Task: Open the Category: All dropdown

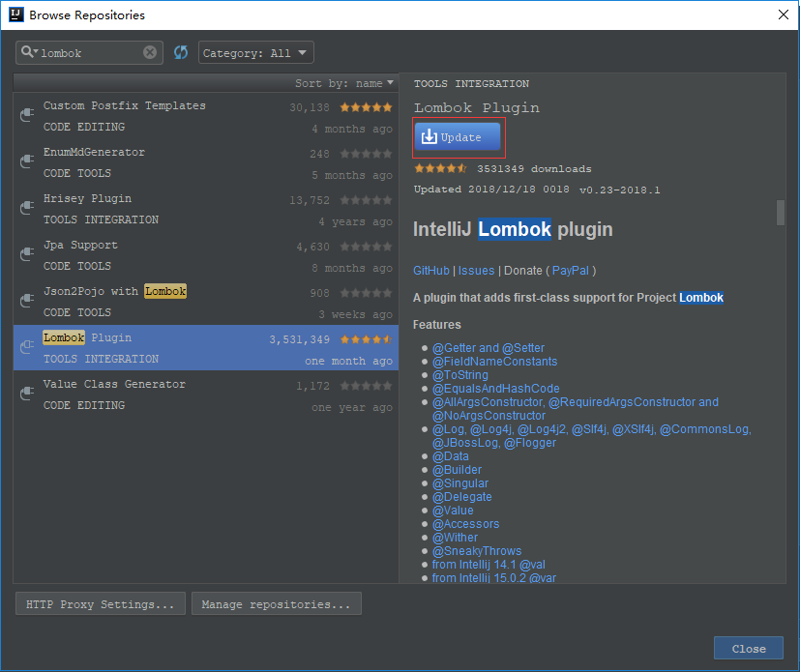Action: point(255,52)
